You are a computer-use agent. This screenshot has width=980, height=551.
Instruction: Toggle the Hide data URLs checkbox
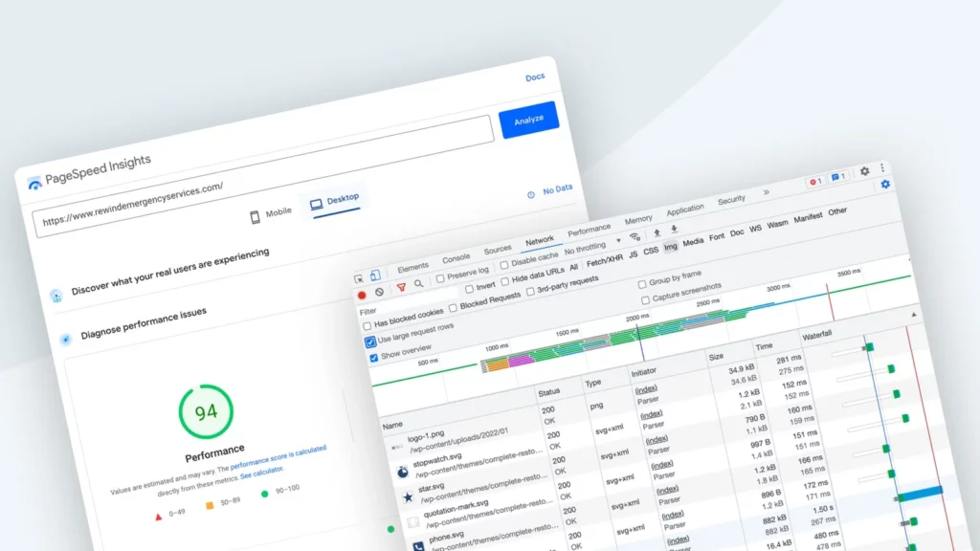pyautogui.click(x=504, y=282)
